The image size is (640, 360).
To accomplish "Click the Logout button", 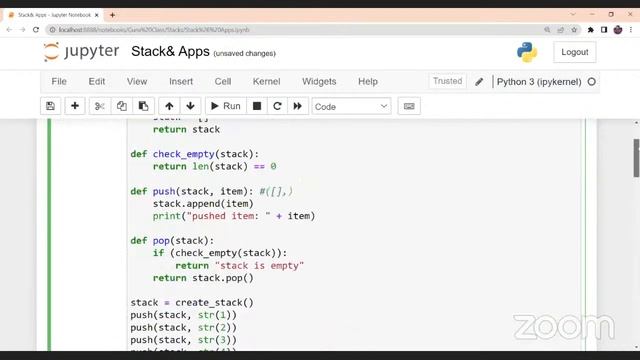I will pos(575,52).
